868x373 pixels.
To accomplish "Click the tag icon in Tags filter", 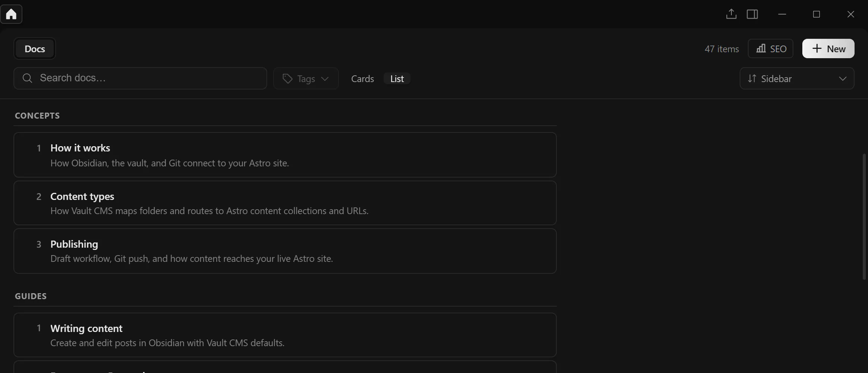I will (287, 79).
